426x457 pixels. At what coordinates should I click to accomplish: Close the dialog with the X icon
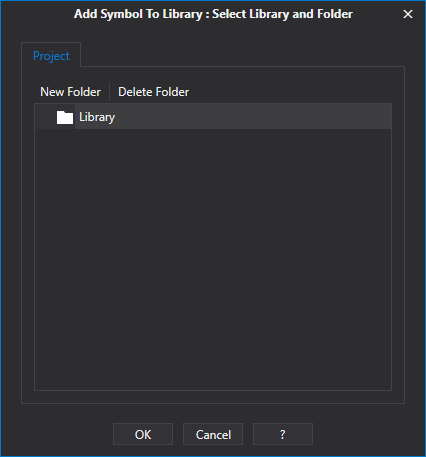pyautogui.click(x=408, y=14)
